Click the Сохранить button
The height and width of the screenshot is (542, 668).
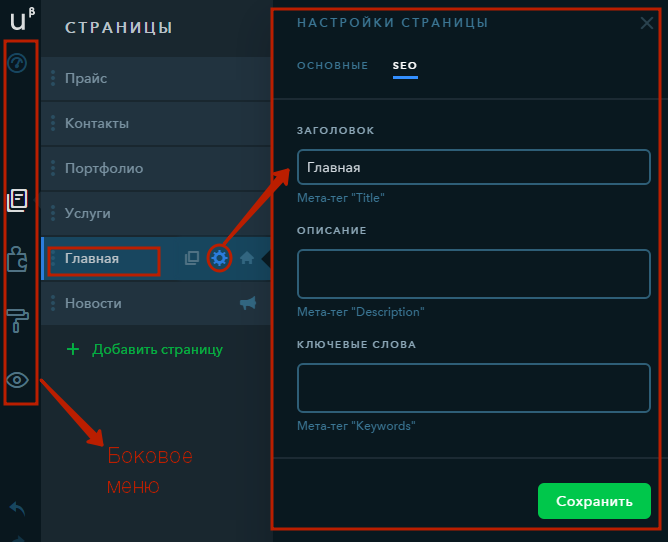594,501
